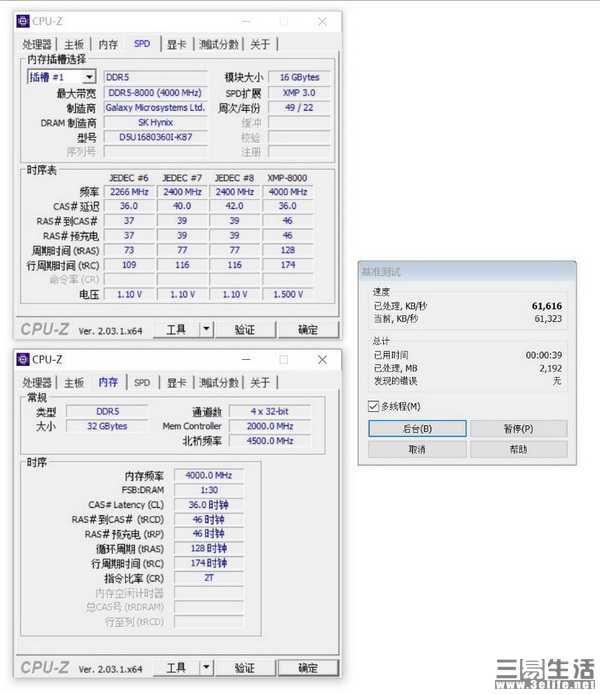The width and height of the screenshot is (600, 694).
Task: Click the 2000.0 MHz Mem Controller value
Action: 270,426
